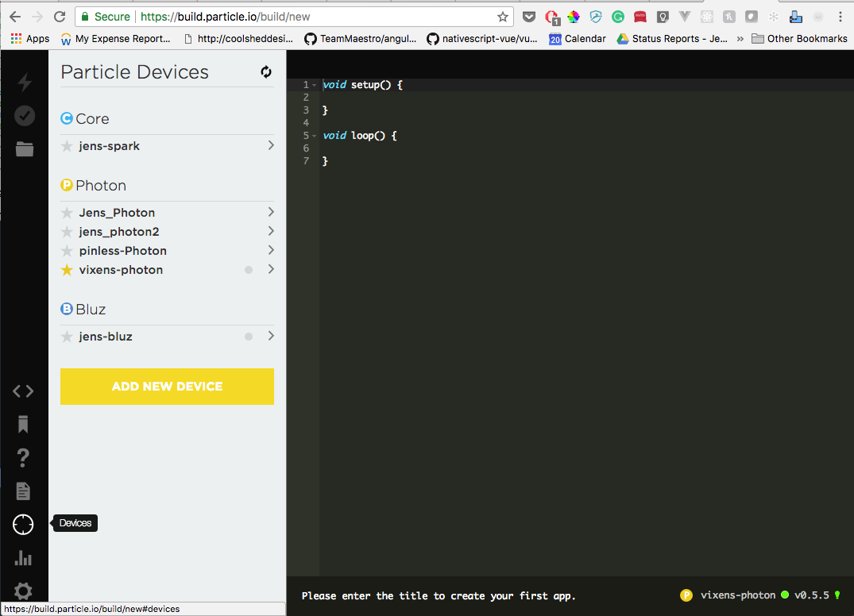Expand Jens_Photon device details chevron
Image resolution: width=854 pixels, height=616 pixels.
(x=271, y=212)
